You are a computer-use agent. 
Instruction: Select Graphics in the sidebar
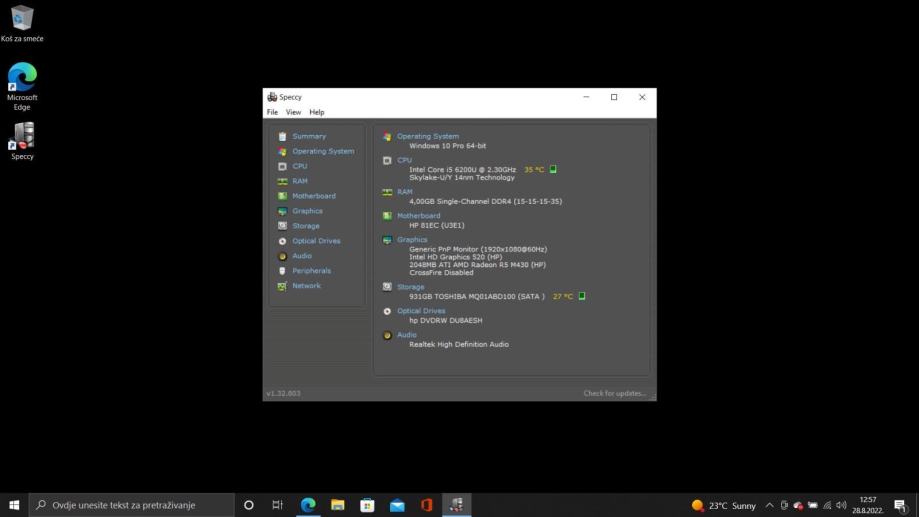click(307, 211)
